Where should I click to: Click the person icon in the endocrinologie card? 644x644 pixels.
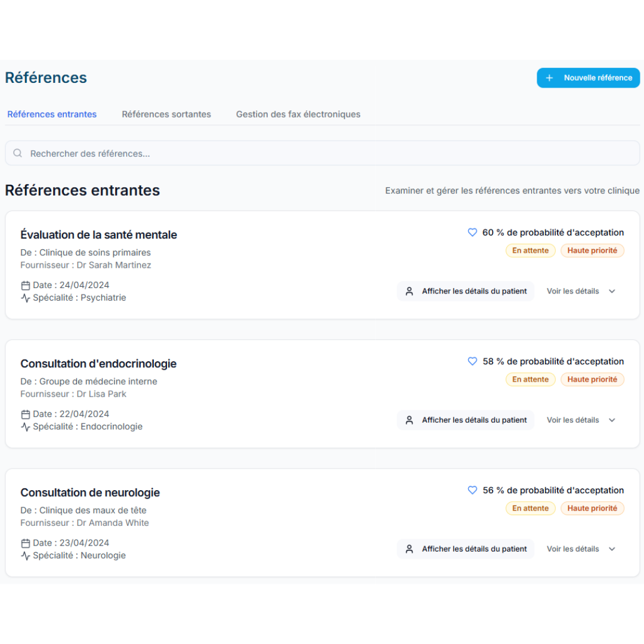click(409, 420)
